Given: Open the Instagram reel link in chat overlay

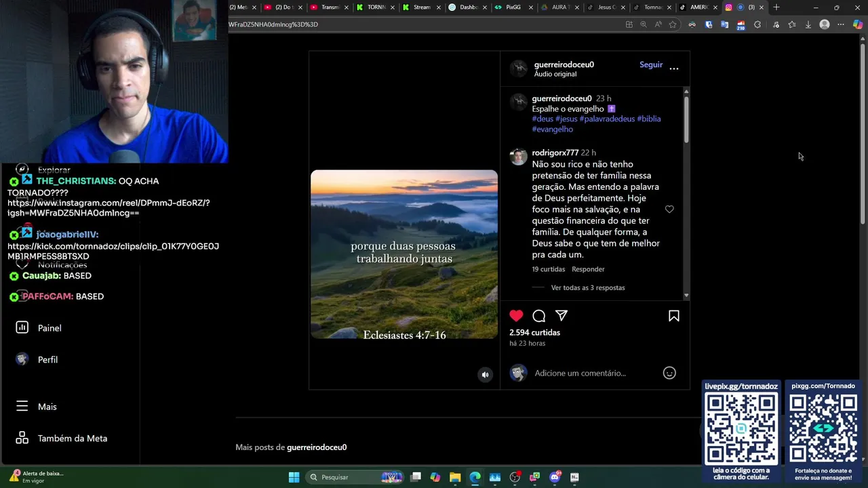Looking at the screenshot, I should (108, 208).
